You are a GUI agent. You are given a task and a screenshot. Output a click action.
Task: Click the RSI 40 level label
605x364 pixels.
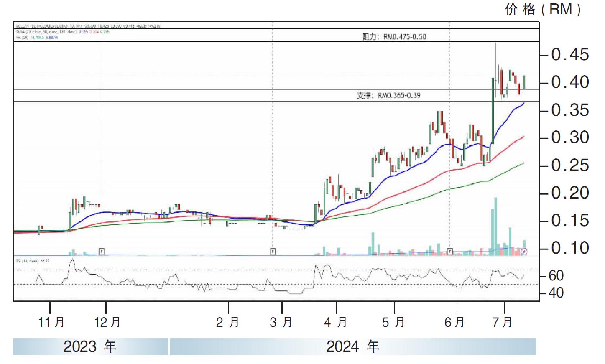click(556, 293)
